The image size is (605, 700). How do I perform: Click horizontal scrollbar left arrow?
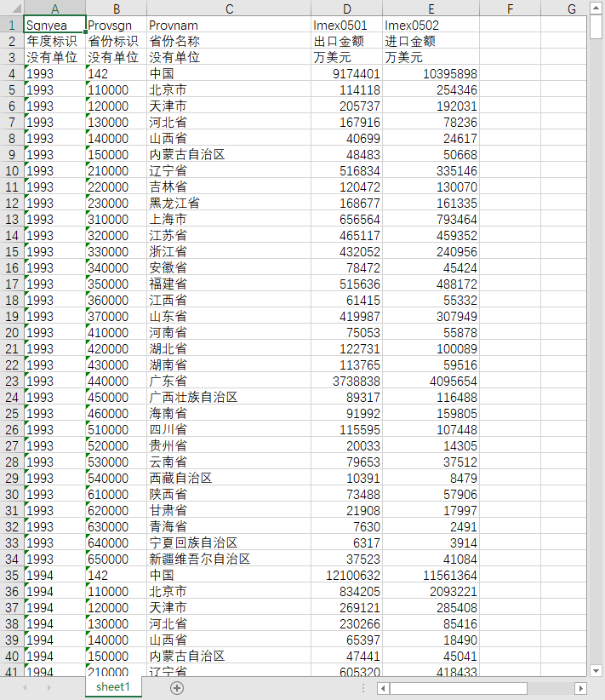pyautogui.click(x=383, y=688)
